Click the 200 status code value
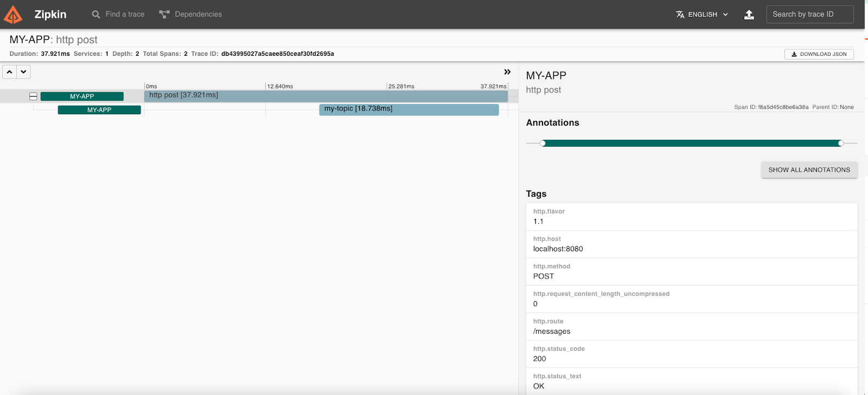Image resolution: width=868 pixels, height=395 pixels. click(540, 359)
